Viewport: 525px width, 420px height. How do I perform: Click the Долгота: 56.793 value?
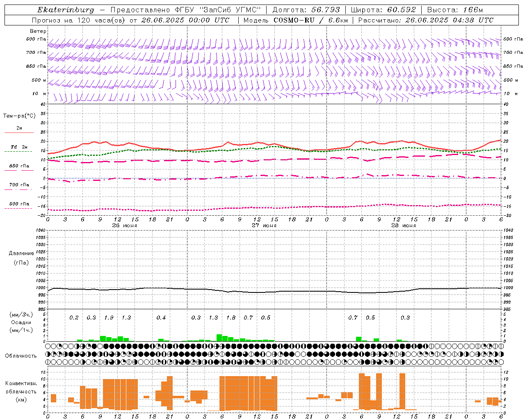(306, 10)
